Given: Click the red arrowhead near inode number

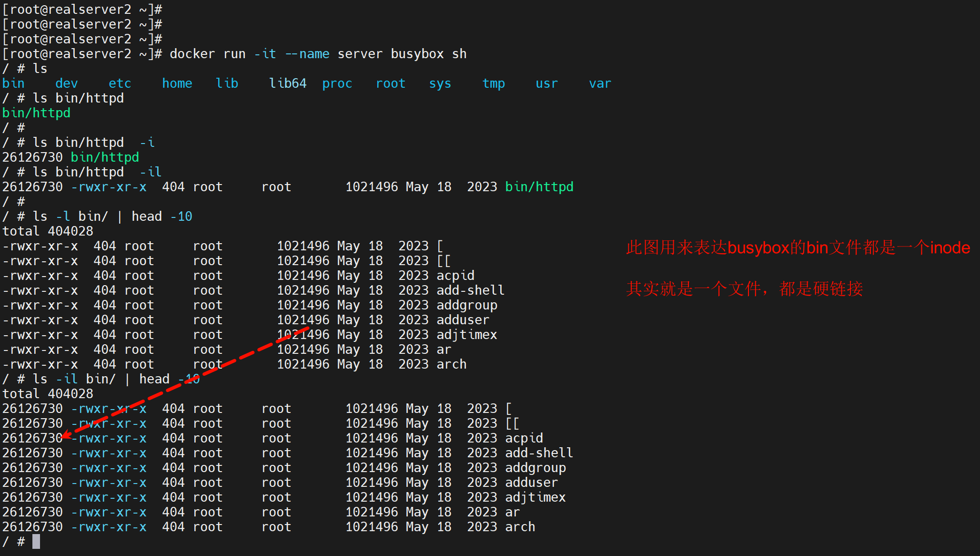Looking at the screenshot, I should point(66,435).
